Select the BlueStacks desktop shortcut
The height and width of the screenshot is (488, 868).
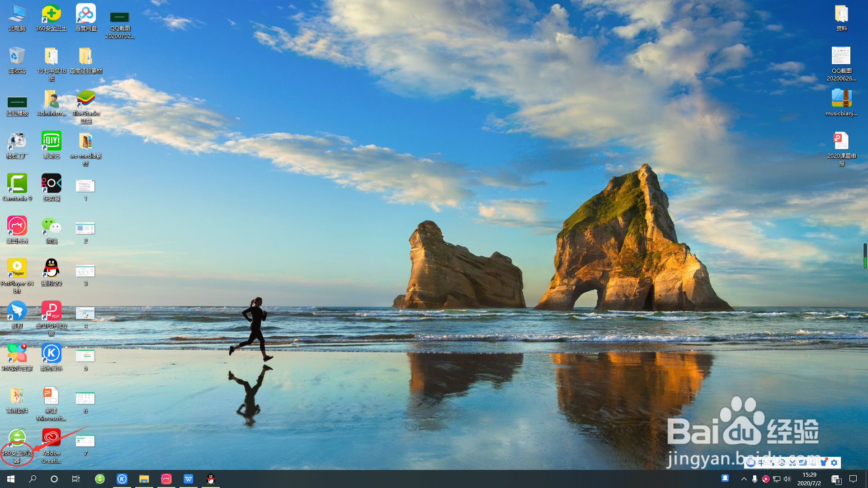pyautogui.click(x=86, y=107)
